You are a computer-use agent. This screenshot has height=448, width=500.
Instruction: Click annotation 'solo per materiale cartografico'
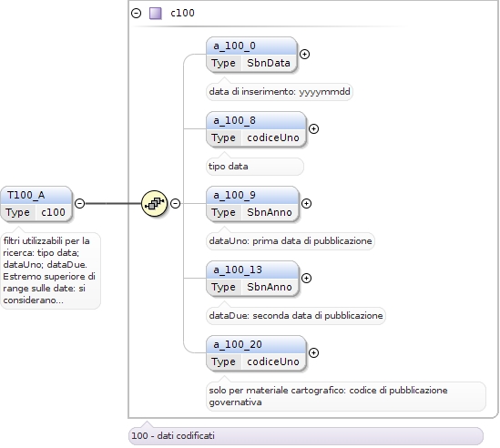point(346,396)
